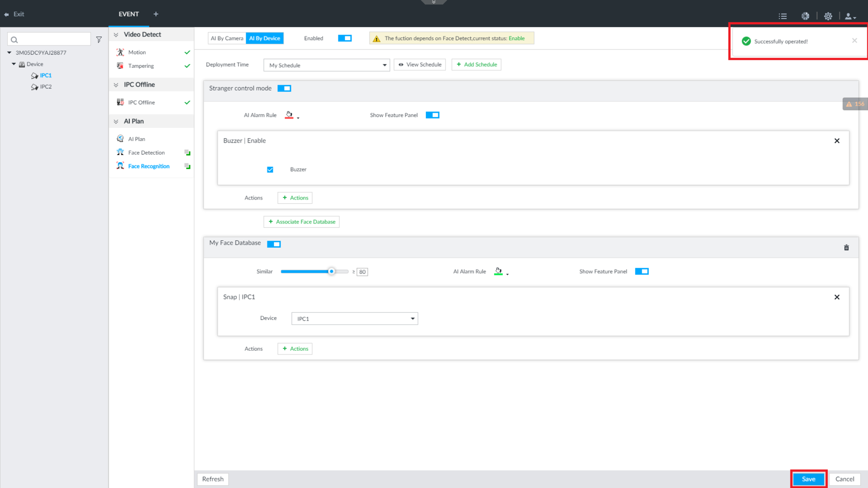Image resolution: width=868 pixels, height=488 pixels.
Task: Adjust the Similar threshold slider
Action: (331, 272)
